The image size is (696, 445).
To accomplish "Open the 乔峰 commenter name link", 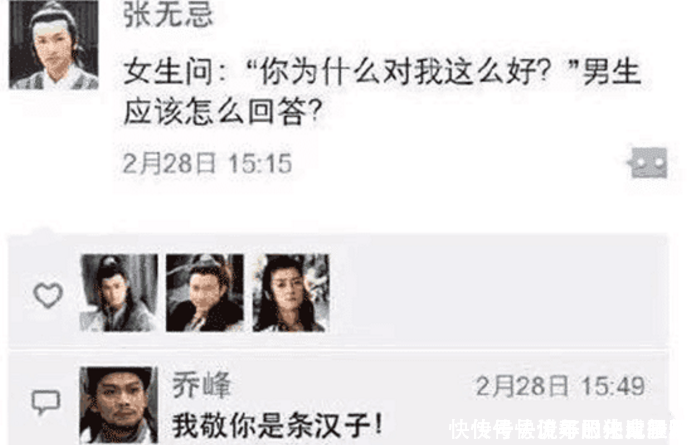I will coord(202,385).
